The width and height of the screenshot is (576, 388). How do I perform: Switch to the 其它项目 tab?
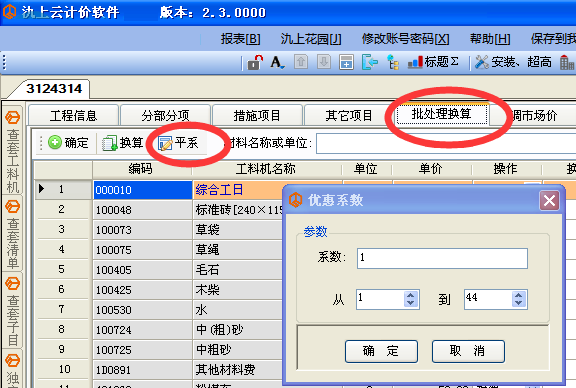pos(349,115)
